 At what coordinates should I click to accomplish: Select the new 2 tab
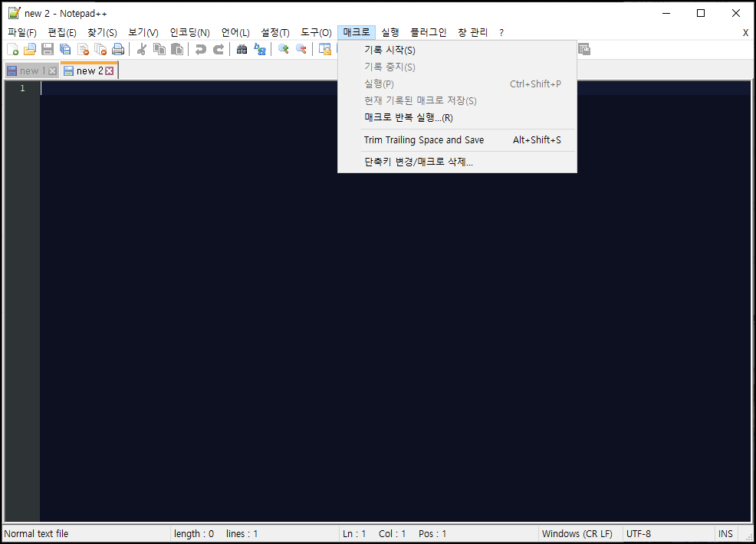(89, 70)
